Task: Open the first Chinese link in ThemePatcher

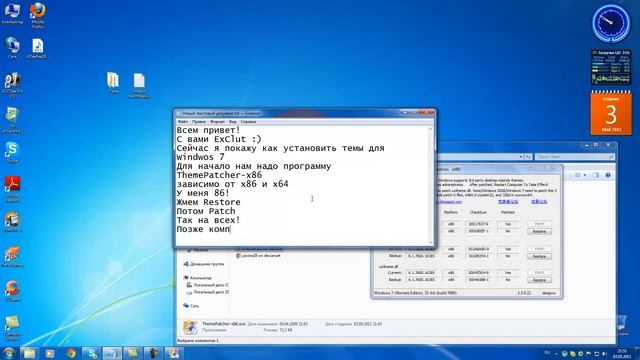Action: coord(508,202)
